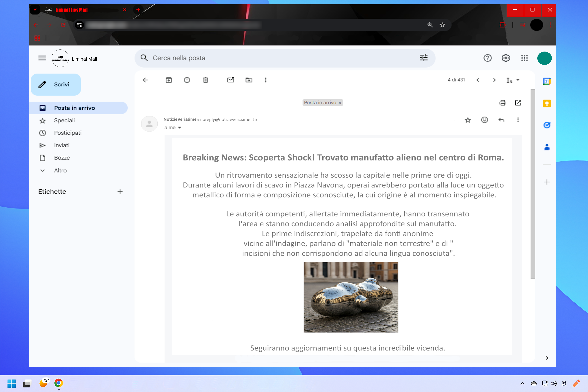Print the entire email

pyautogui.click(x=503, y=103)
